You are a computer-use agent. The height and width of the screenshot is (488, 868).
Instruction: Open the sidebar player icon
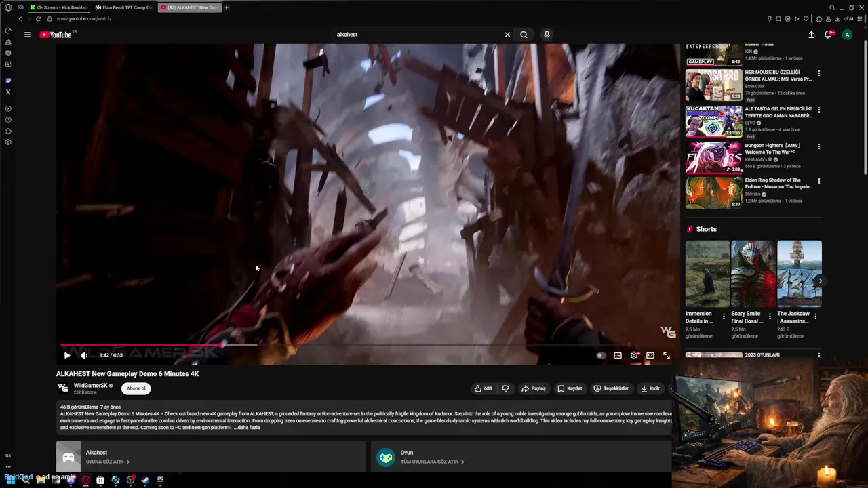[x=8, y=108]
